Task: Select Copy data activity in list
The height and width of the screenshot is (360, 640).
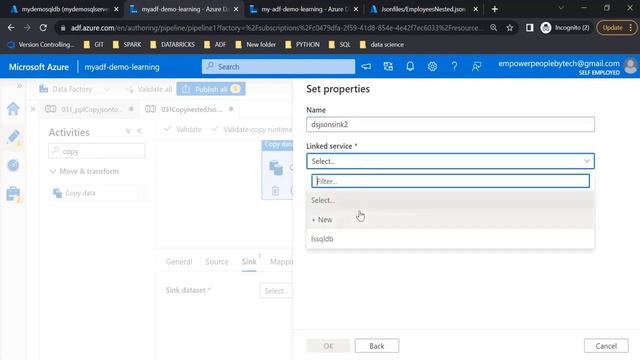Action: coord(98,193)
